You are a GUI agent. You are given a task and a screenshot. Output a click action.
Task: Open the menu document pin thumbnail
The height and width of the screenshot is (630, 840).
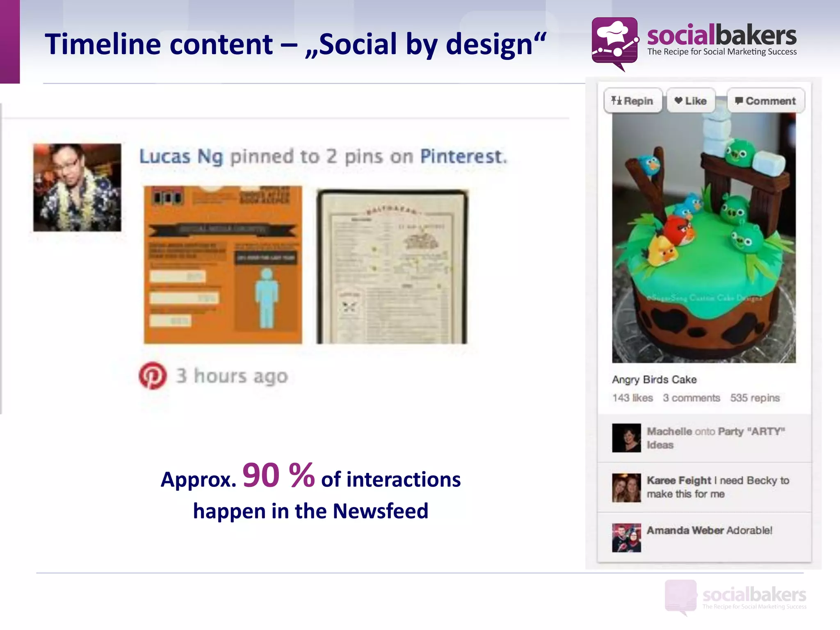[x=392, y=267]
